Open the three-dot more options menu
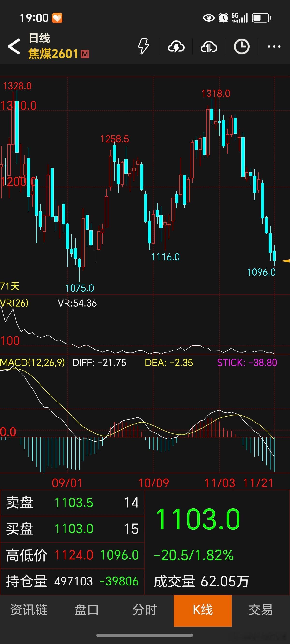The image size is (290, 644). click(274, 46)
